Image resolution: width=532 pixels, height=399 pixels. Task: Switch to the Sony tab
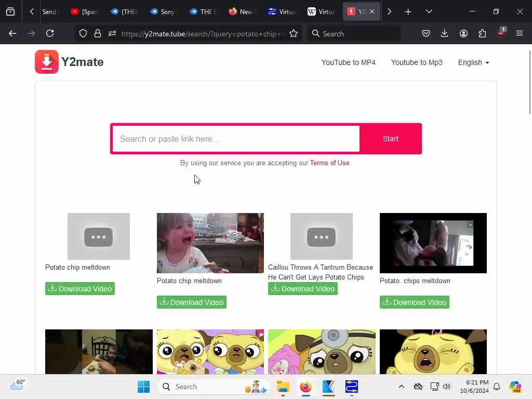(x=164, y=12)
